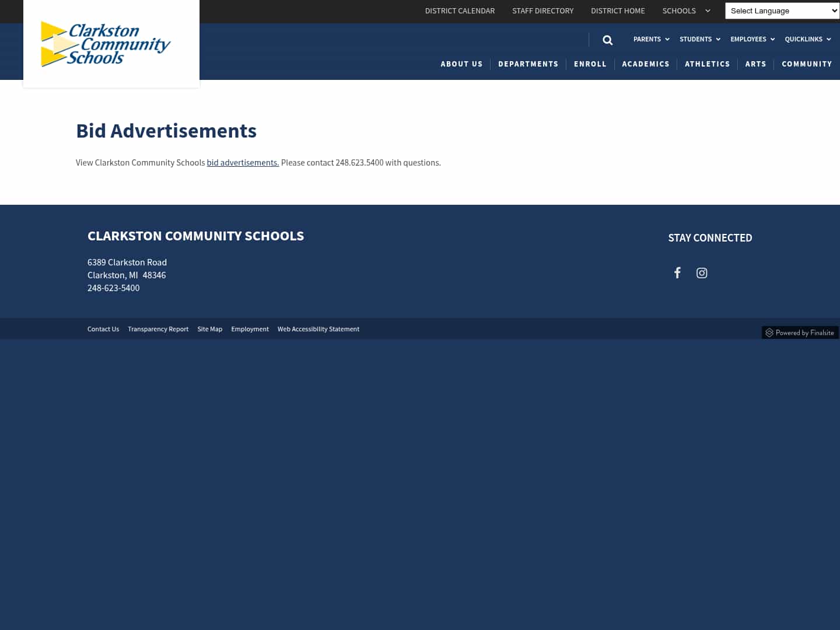840x630 pixels.
Task: Click the Clarkston Community Schools logo
Action: (x=104, y=44)
